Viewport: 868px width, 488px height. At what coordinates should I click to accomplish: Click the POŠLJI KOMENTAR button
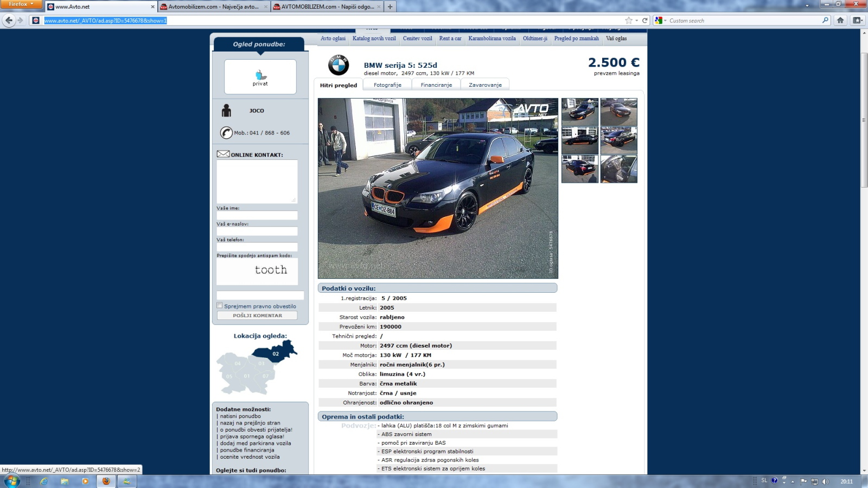pyautogui.click(x=257, y=316)
